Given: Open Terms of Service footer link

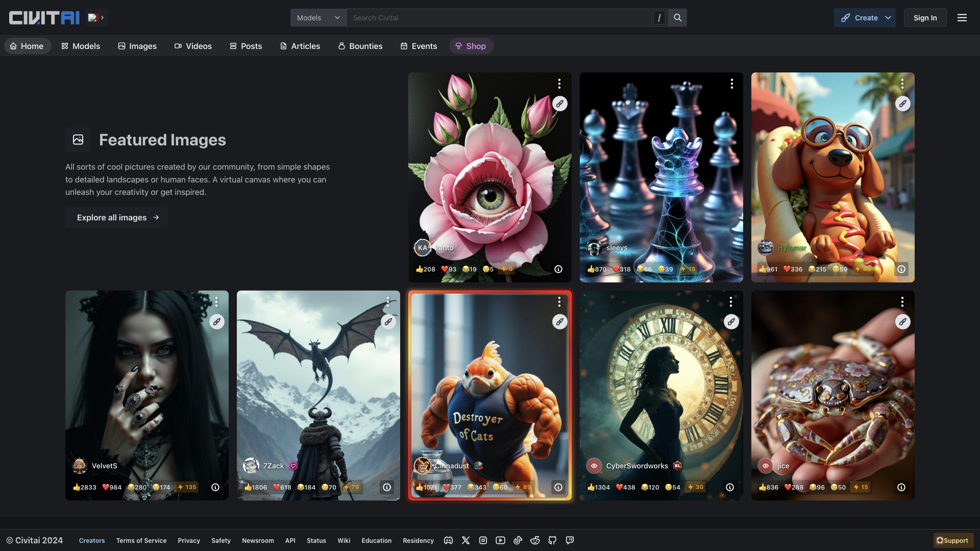Looking at the screenshot, I should coord(141,541).
